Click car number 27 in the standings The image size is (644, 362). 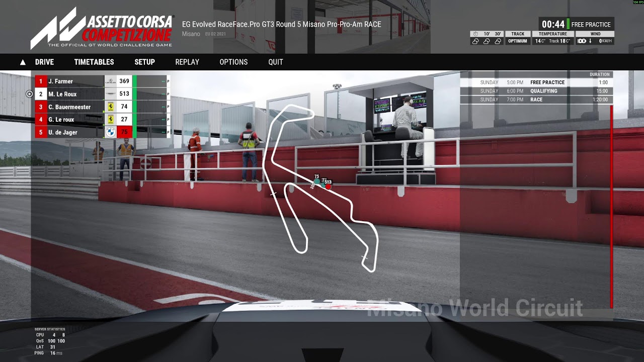(x=124, y=120)
